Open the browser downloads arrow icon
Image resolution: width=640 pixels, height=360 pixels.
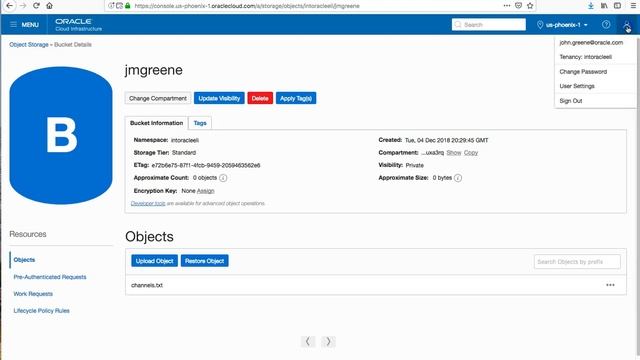pos(591,6)
